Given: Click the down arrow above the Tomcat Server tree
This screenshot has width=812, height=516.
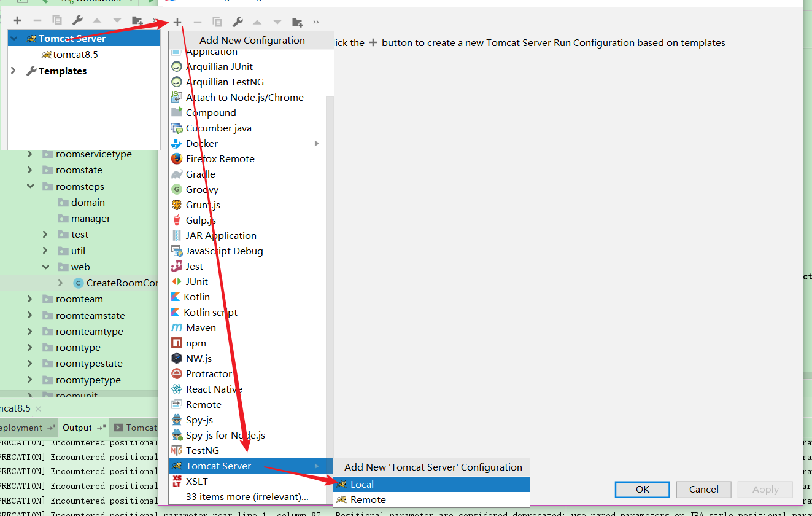Looking at the screenshot, I should (x=117, y=20).
